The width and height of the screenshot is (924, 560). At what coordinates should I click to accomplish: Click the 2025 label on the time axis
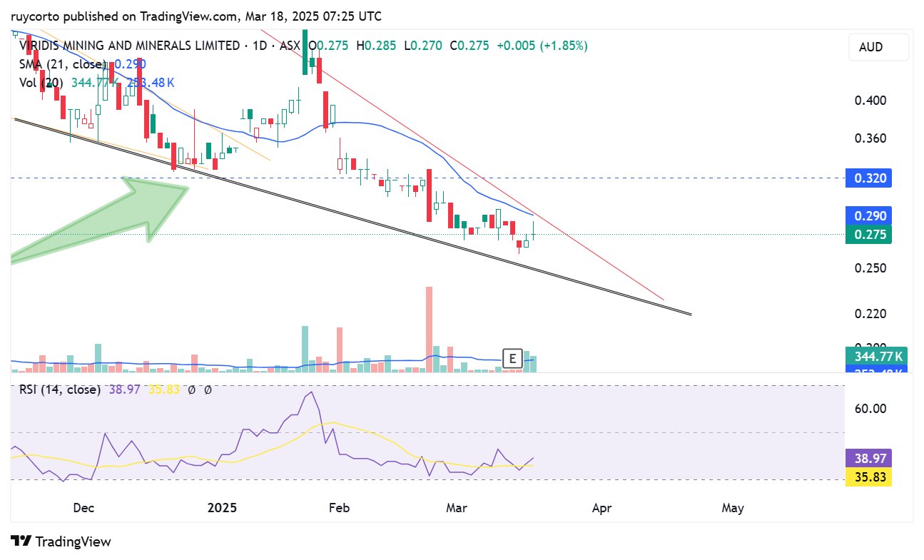point(222,508)
